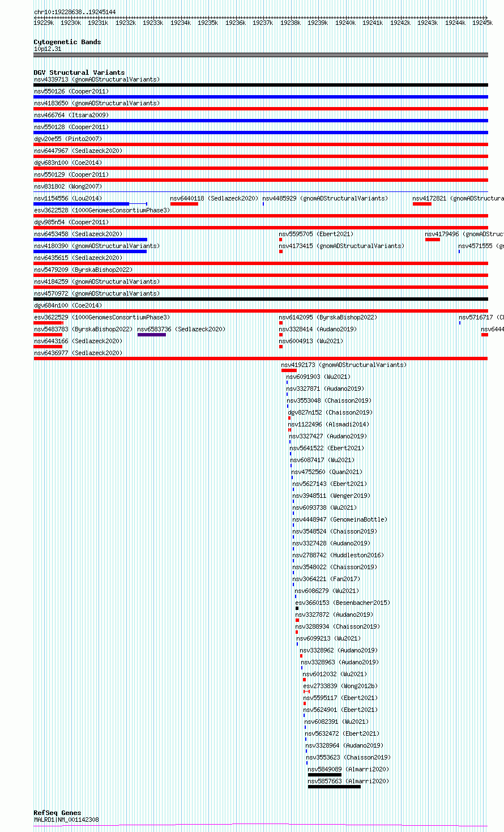Select the DGV Structural Variants track title
Image resolution: width=504 pixels, height=832 pixels.
(x=79, y=72)
